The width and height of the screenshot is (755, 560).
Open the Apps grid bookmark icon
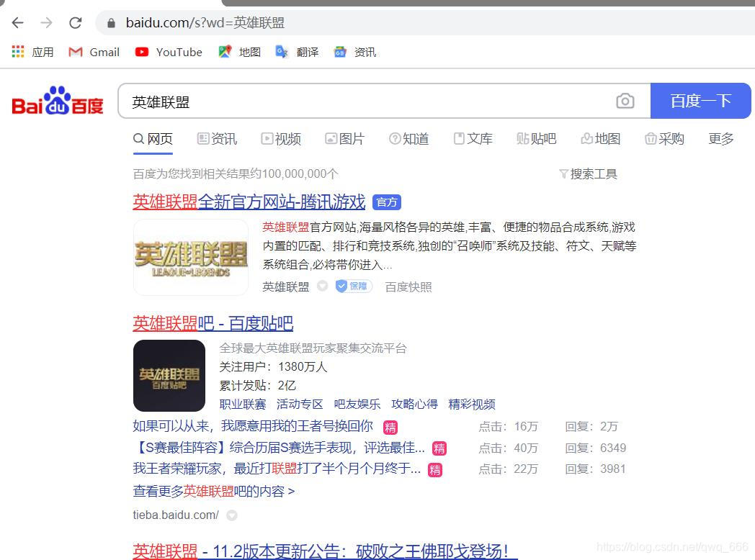pyautogui.click(x=18, y=52)
